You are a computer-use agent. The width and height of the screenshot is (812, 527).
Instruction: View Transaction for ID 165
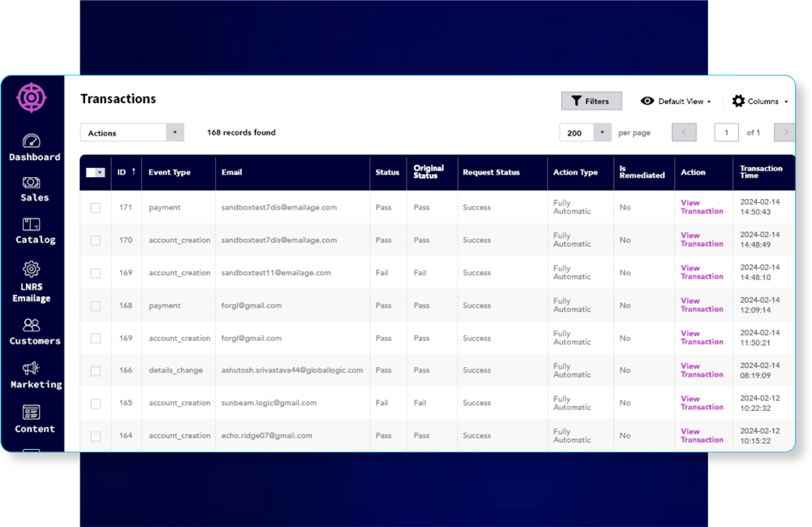click(702, 403)
